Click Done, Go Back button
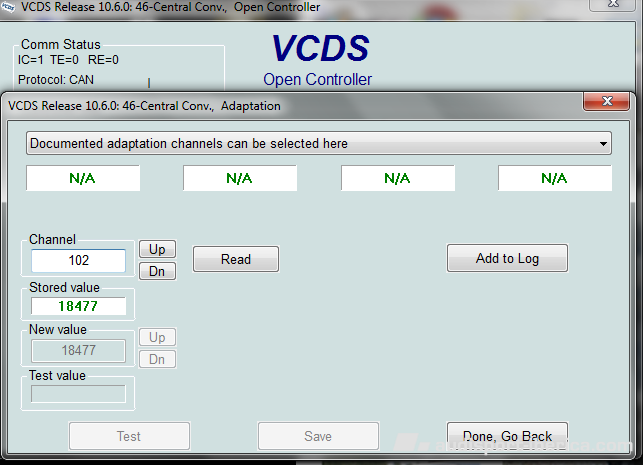This screenshot has width=643, height=465. point(507,436)
